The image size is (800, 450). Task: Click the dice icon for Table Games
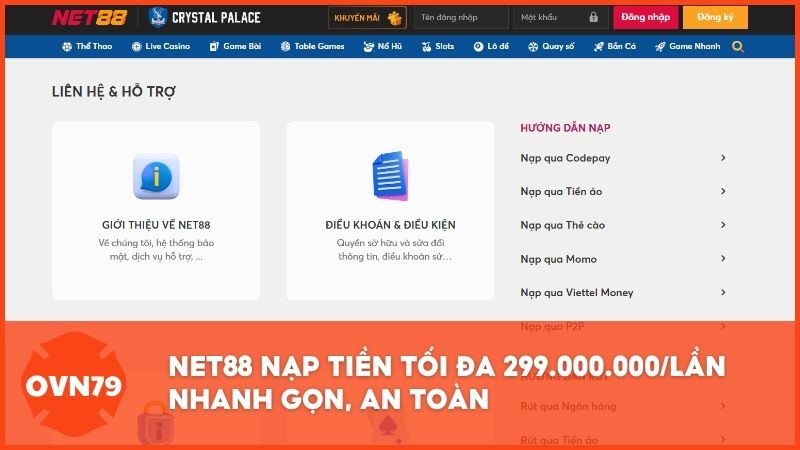(286, 47)
